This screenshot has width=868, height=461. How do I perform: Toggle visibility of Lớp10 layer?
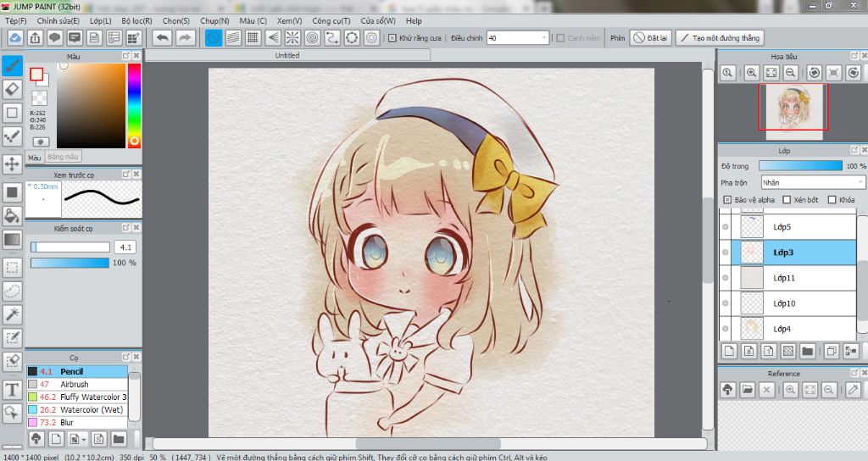click(x=726, y=303)
